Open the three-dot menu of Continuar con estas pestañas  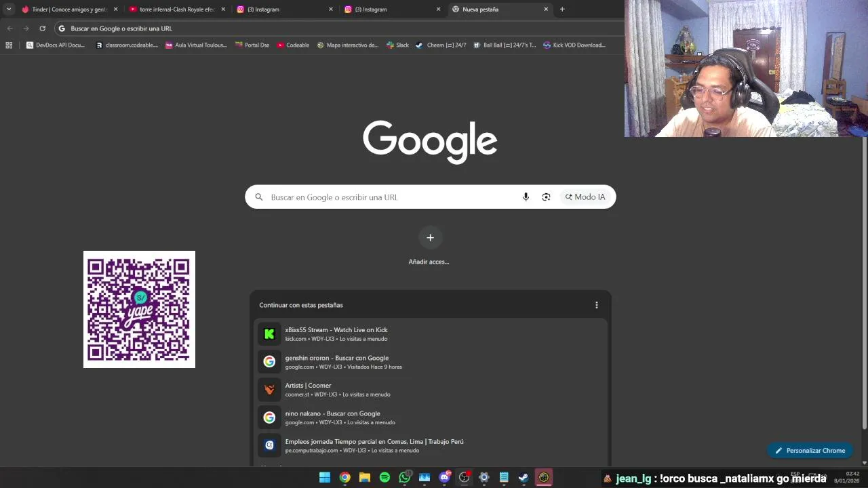[597, 305]
